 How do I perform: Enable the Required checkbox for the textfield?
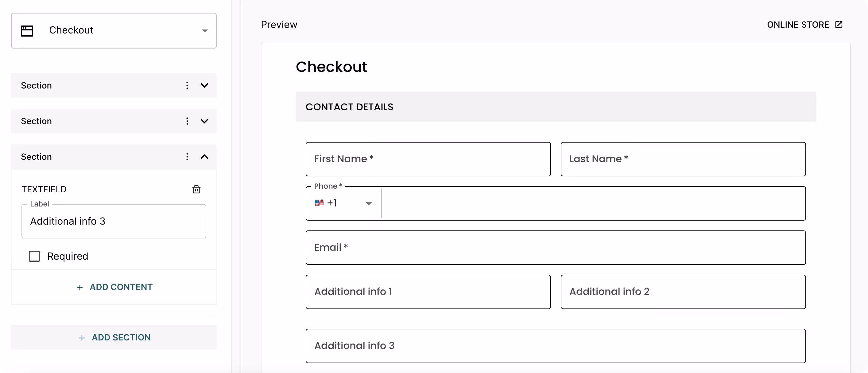34,256
